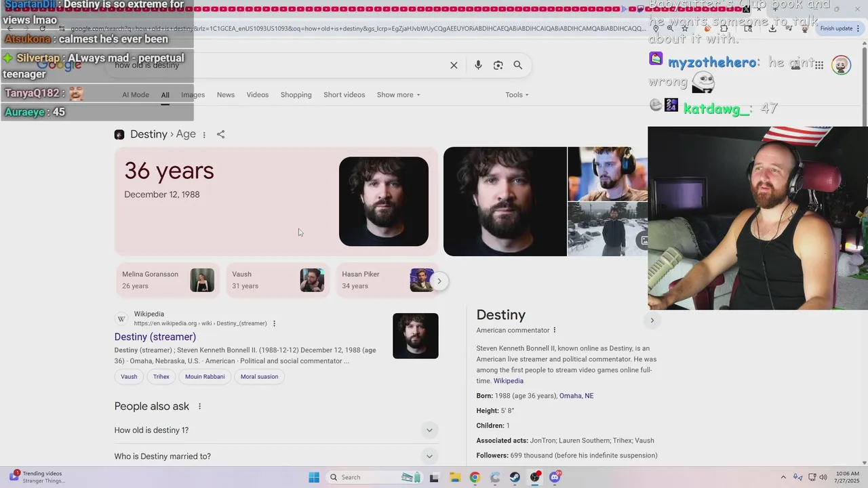Open Steam from the taskbar

click(515, 477)
